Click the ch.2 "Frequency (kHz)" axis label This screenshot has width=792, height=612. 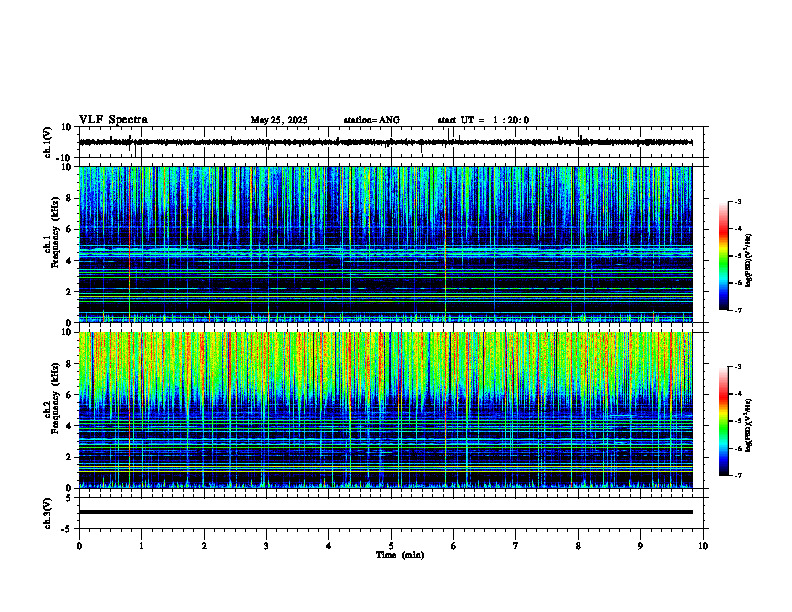coord(55,397)
